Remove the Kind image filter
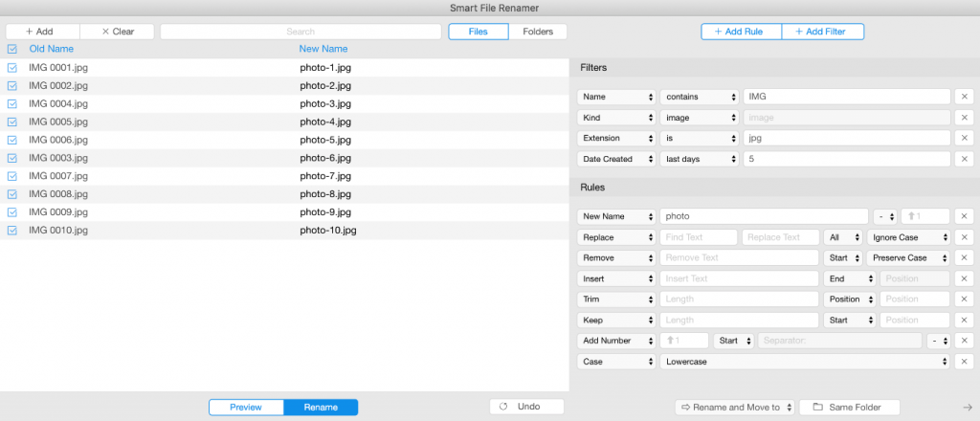The width and height of the screenshot is (980, 421). pyautogui.click(x=964, y=118)
